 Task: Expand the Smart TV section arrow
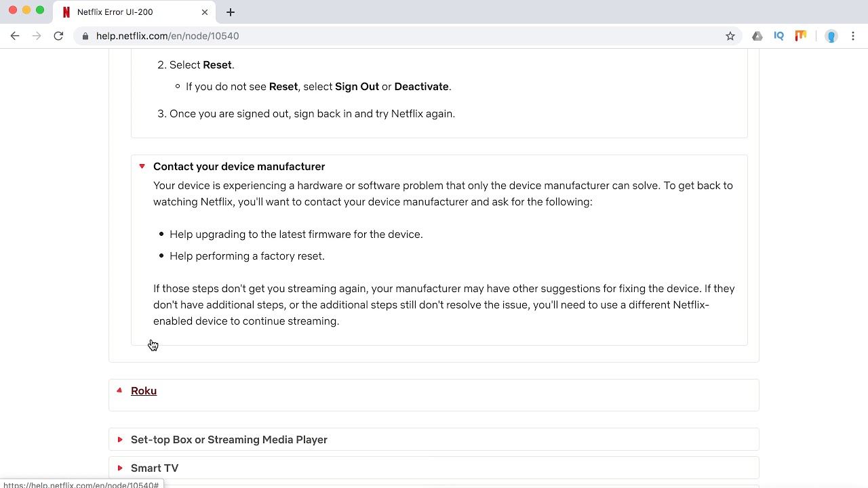120,468
